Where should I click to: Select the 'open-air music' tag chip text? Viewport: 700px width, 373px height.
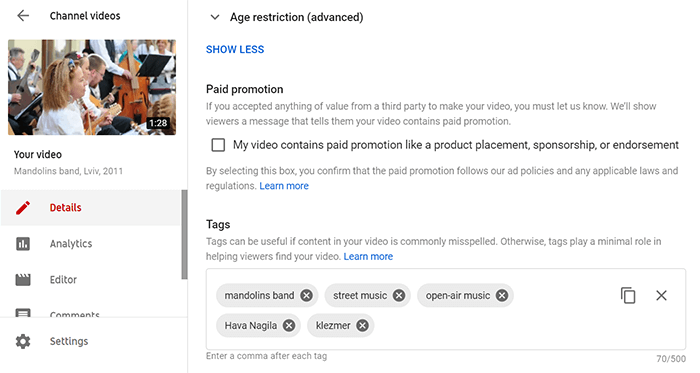pos(458,295)
